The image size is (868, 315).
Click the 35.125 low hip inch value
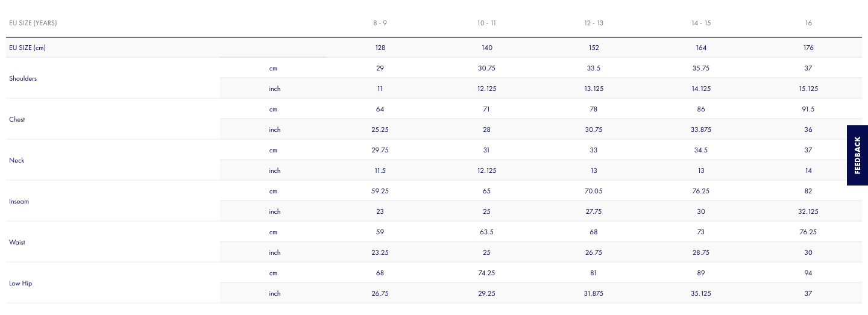pos(701,293)
